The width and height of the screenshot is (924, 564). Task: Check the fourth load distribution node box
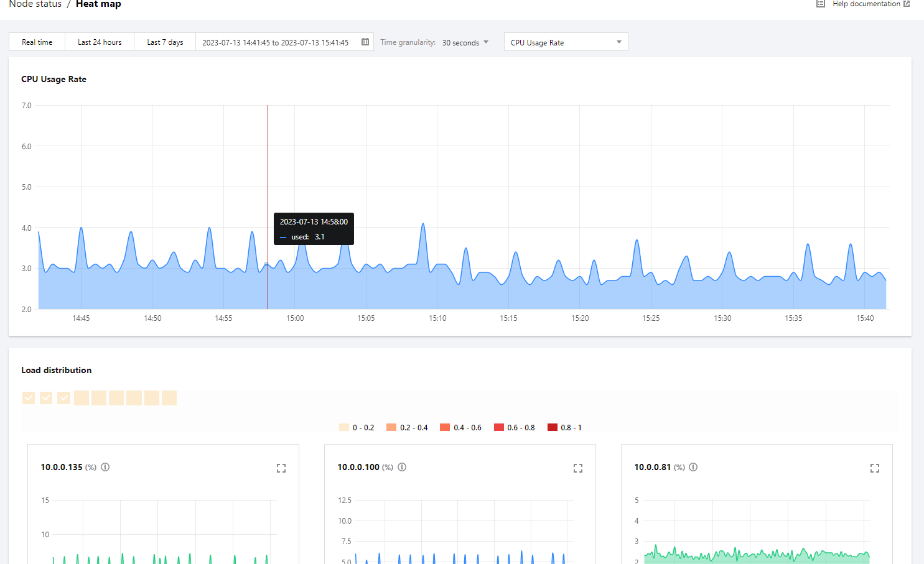click(82, 398)
